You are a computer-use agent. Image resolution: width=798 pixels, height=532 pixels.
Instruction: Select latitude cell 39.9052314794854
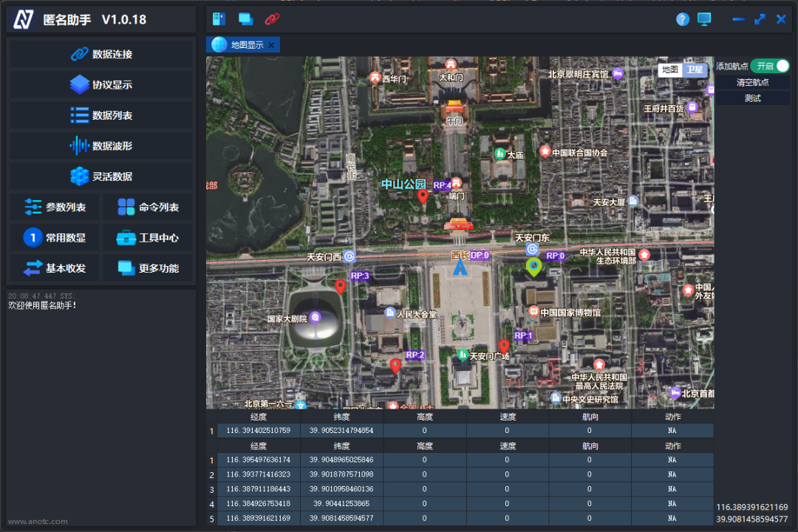[341, 430]
